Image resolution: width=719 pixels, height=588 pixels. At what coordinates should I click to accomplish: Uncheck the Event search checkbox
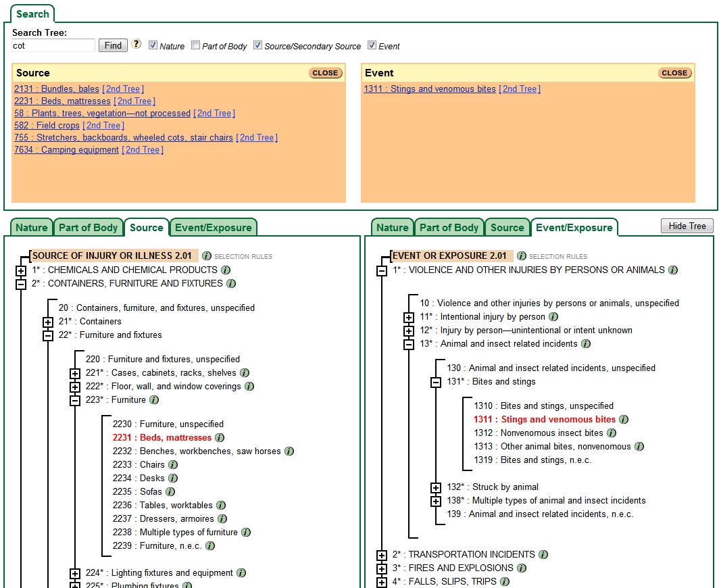point(372,45)
